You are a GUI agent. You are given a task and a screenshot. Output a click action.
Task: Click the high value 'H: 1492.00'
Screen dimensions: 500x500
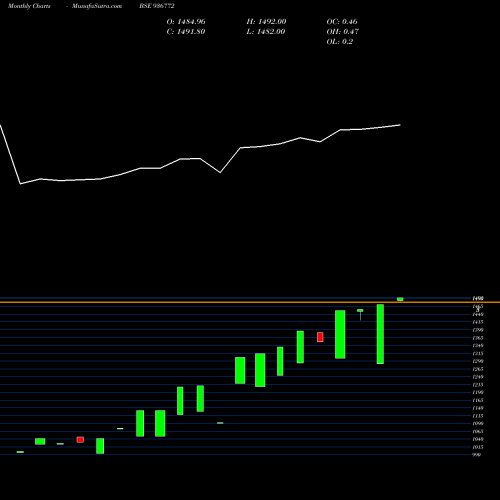266,22
